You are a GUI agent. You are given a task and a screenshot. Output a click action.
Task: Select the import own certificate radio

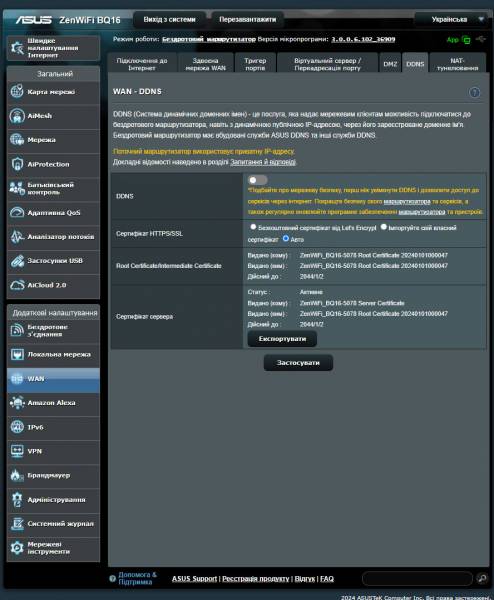click(x=384, y=227)
